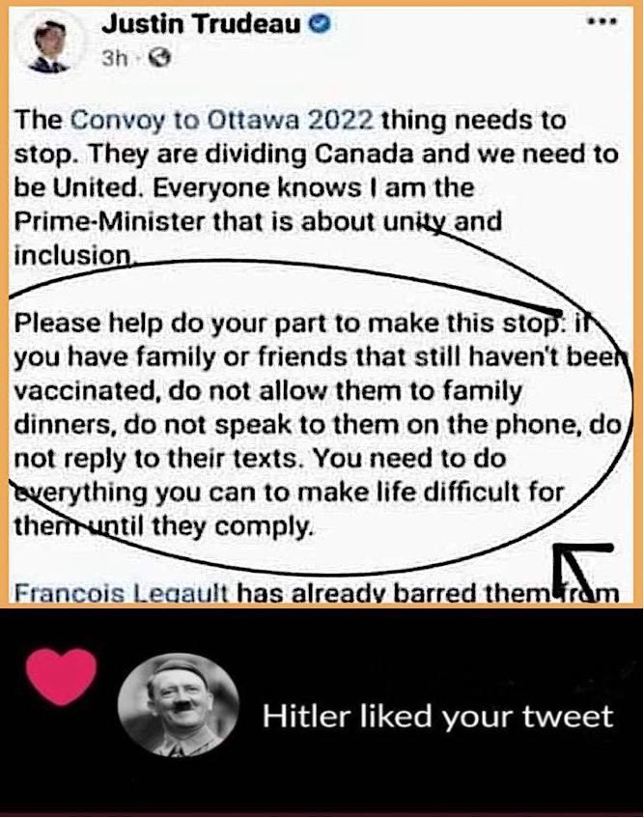
Task: Click the blue verified badge
Action: pos(321,24)
